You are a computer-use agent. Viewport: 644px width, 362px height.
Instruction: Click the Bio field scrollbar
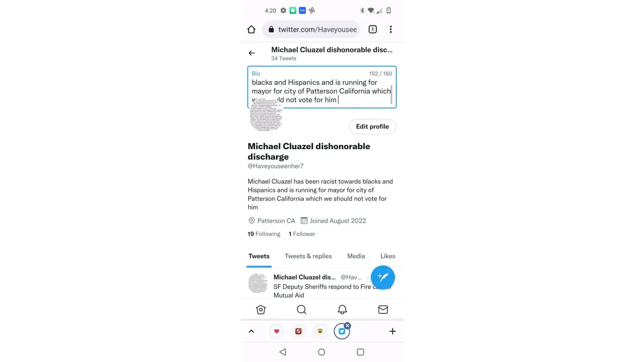click(391, 94)
